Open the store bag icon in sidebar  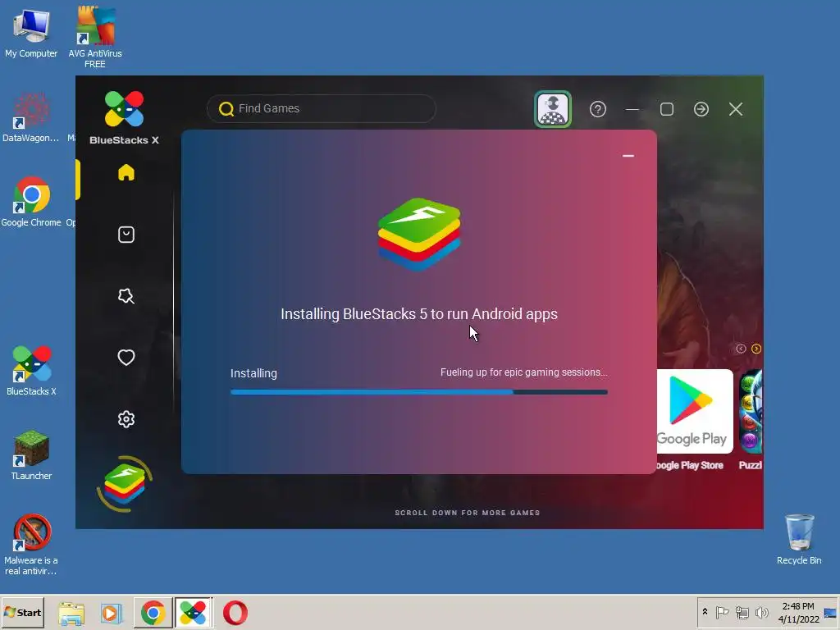(126, 234)
